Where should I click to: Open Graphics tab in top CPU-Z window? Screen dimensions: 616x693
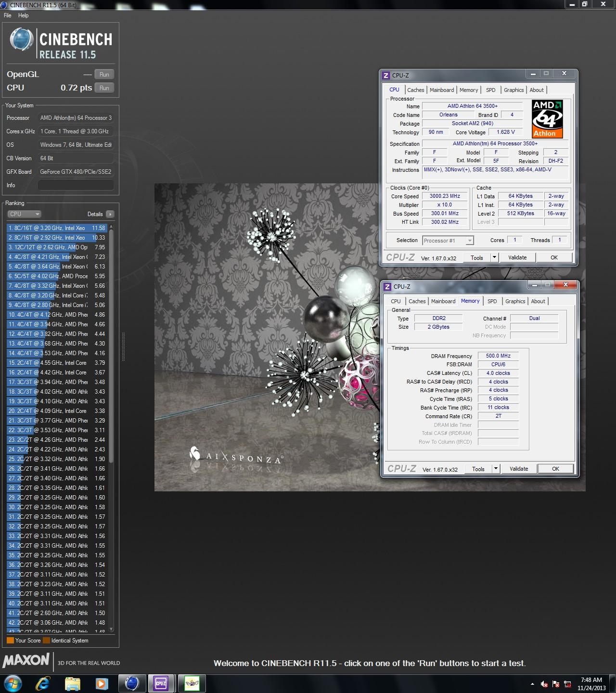(x=514, y=90)
